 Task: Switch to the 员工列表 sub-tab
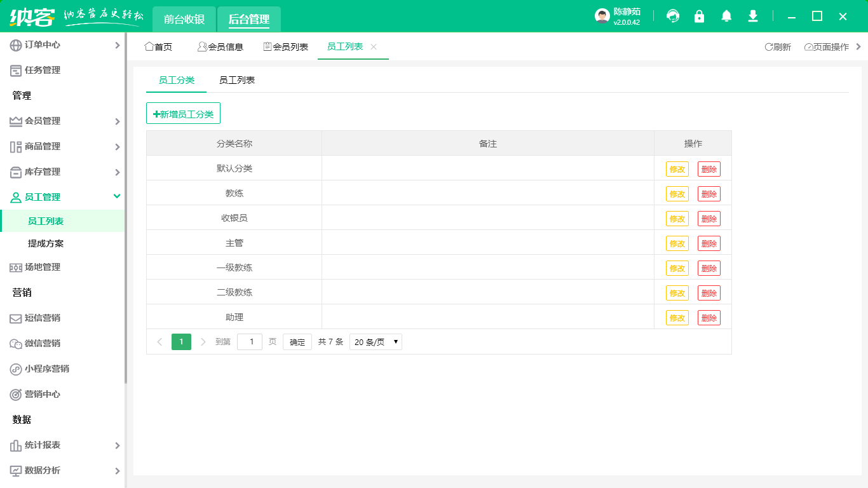pyautogui.click(x=238, y=80)
